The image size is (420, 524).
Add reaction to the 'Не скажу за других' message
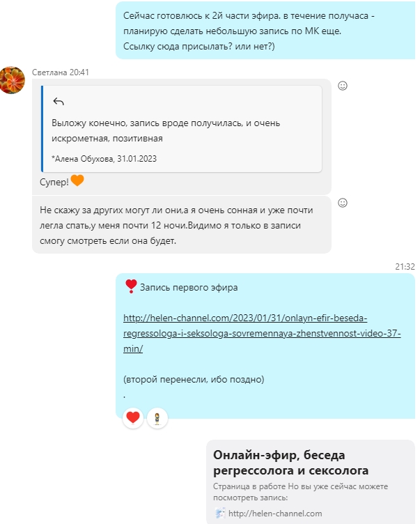[x=343, y=203]
